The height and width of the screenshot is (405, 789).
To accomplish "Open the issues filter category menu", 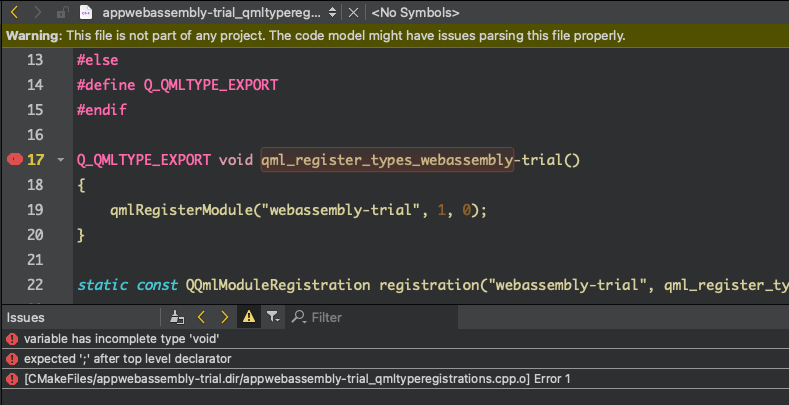I will pyautogui.click(x=273, y=317).
